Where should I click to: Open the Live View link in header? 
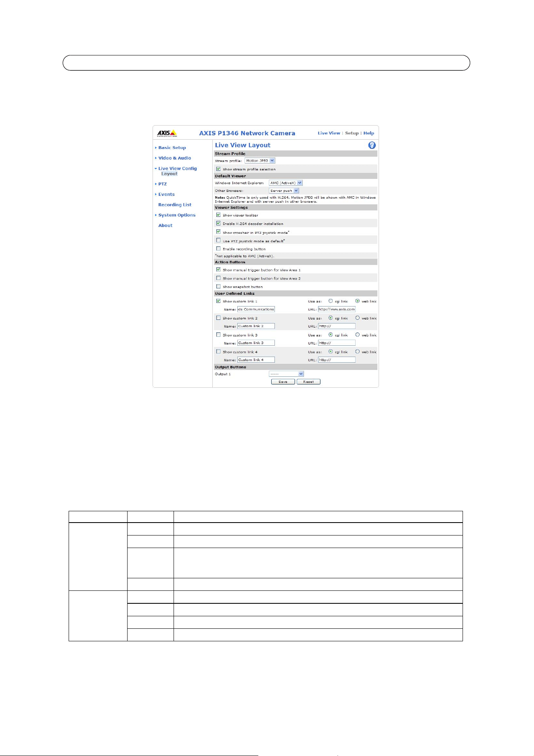[329, 133]
